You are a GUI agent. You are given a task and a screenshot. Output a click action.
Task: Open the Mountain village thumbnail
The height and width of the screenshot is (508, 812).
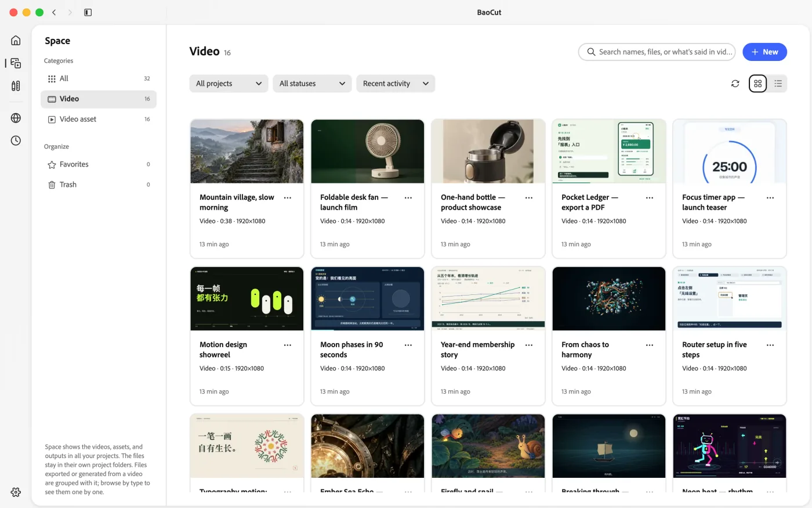click(x=247, y=152)
